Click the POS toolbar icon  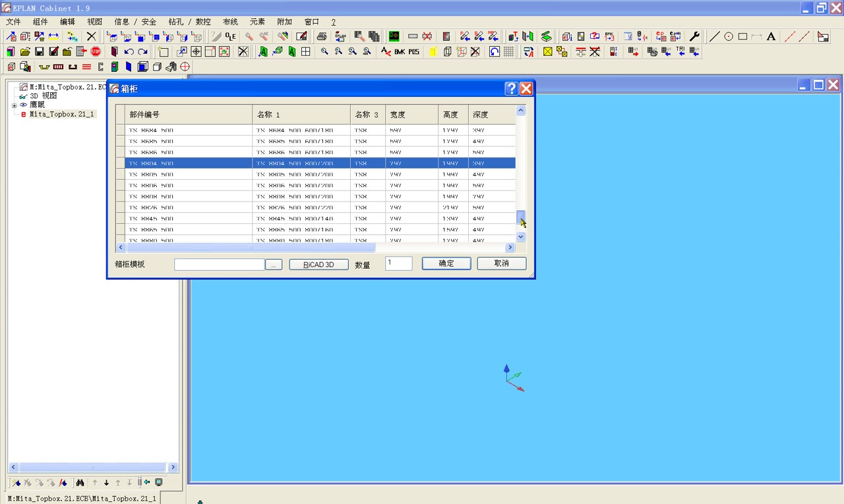[413, 51]
